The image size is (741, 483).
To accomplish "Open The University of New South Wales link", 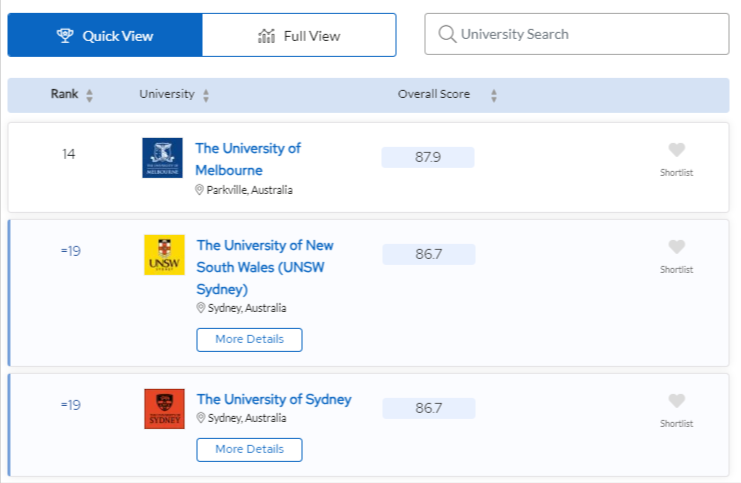I will 265,267.
